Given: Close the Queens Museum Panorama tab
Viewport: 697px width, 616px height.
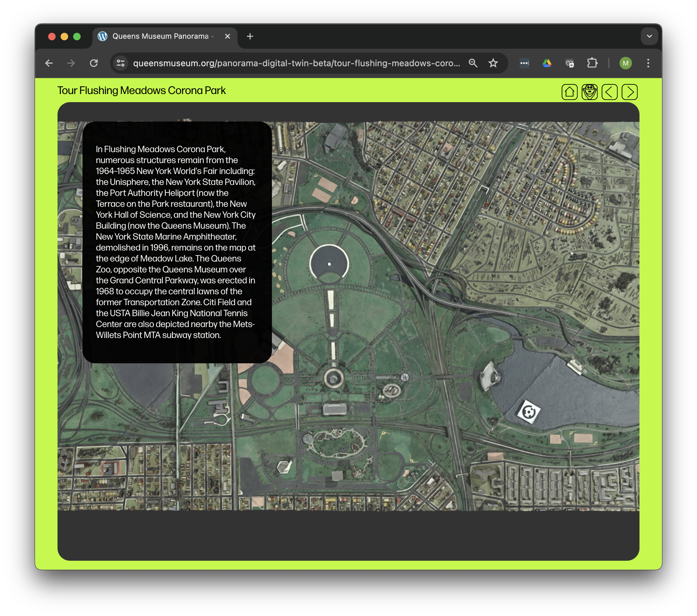Looking at the screenshot, I should (x=228, y=36).
